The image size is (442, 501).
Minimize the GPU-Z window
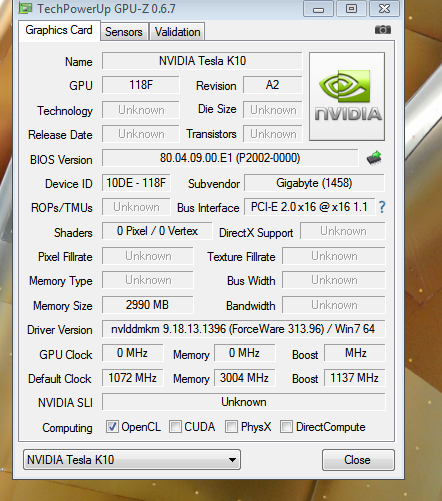coord(318,9)
